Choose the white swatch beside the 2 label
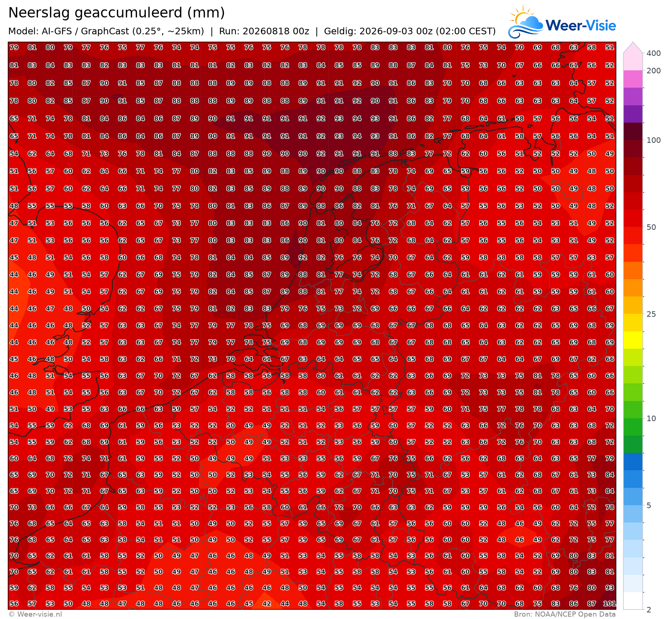 pos(633,601)
